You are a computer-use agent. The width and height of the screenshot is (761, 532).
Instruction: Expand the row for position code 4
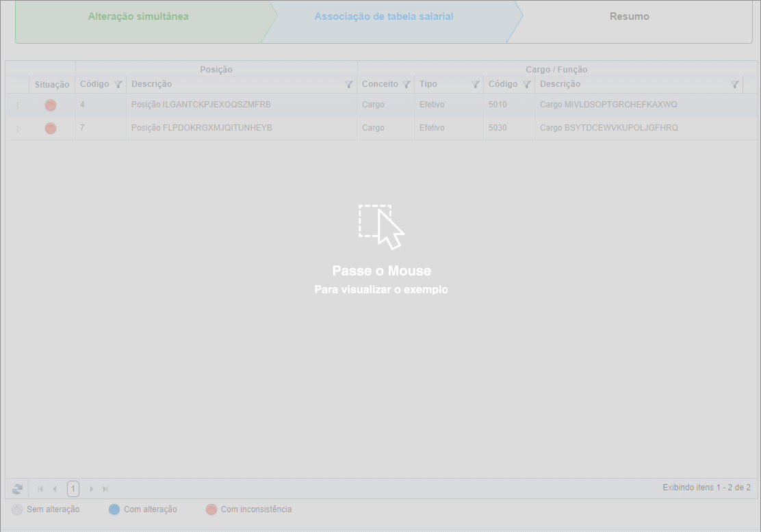tap(18, 105)
